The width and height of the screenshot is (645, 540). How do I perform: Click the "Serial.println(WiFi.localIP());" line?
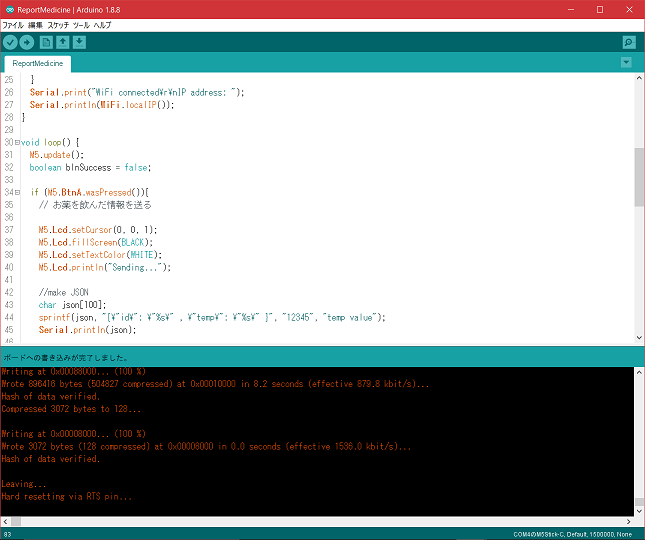[x=102, y=105]
